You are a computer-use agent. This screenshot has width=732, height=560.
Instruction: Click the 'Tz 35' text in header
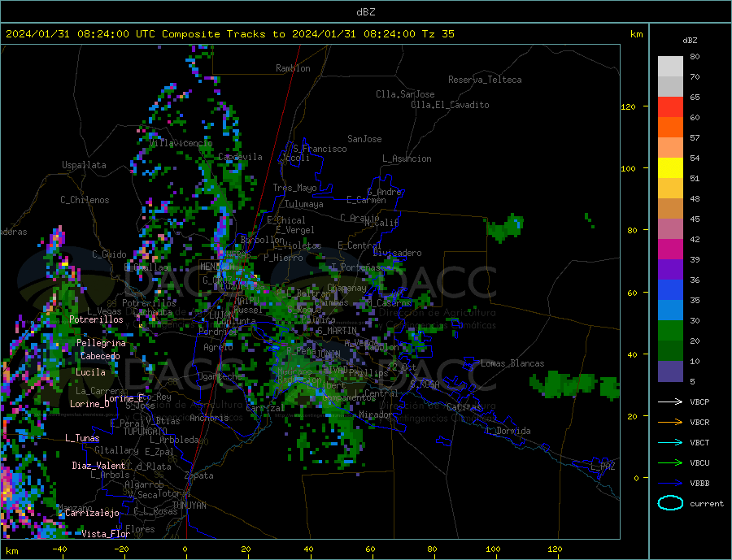(438, 33)
